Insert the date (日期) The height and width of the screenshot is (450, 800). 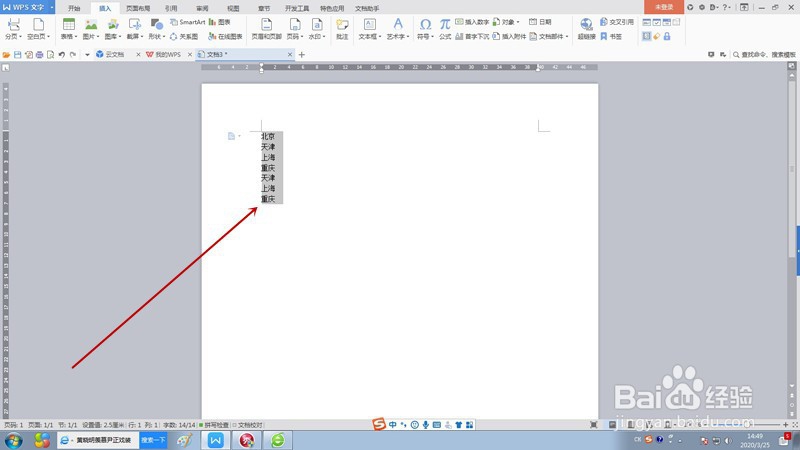(540, 22)
